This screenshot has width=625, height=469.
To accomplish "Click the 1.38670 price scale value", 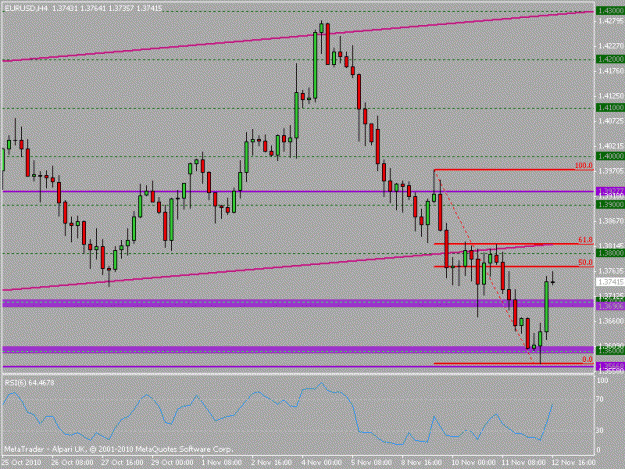I will coord(611,220).
